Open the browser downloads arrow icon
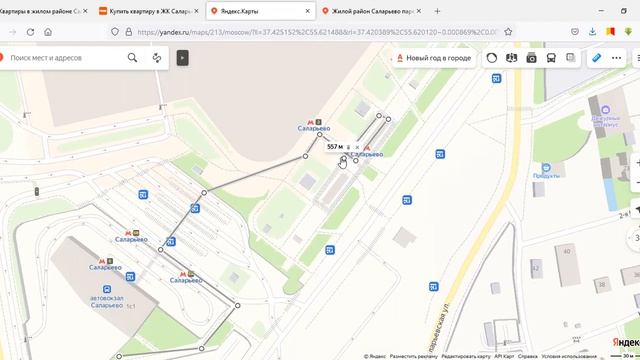This screenshot has height=360, width=640. 592,32
